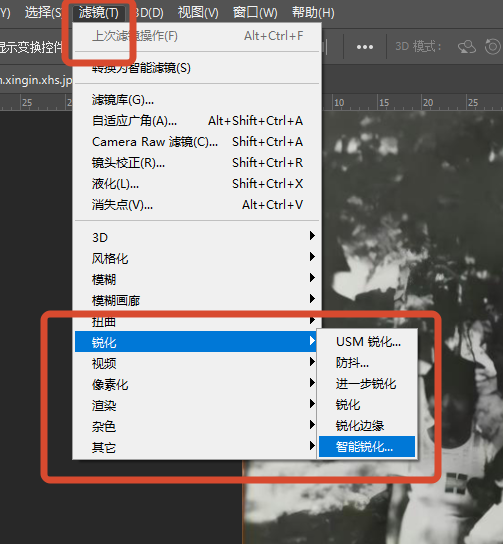This screenshot has width=503, height=544.
Task: Click the 3D orbit mode icon
Action: click(467, 46)
